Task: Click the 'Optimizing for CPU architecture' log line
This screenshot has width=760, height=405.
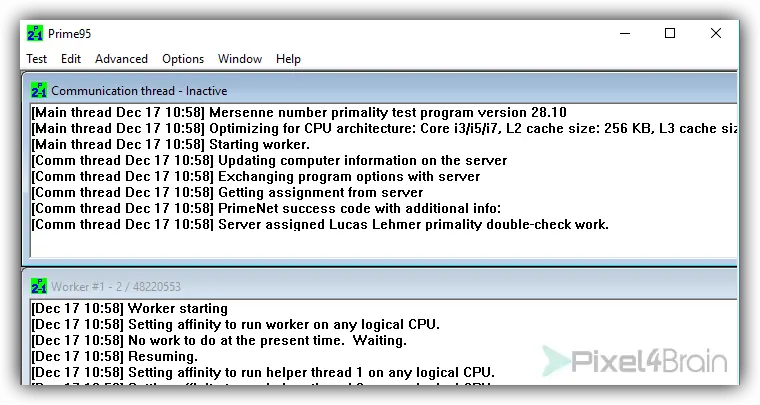Action: click(384, 128)
